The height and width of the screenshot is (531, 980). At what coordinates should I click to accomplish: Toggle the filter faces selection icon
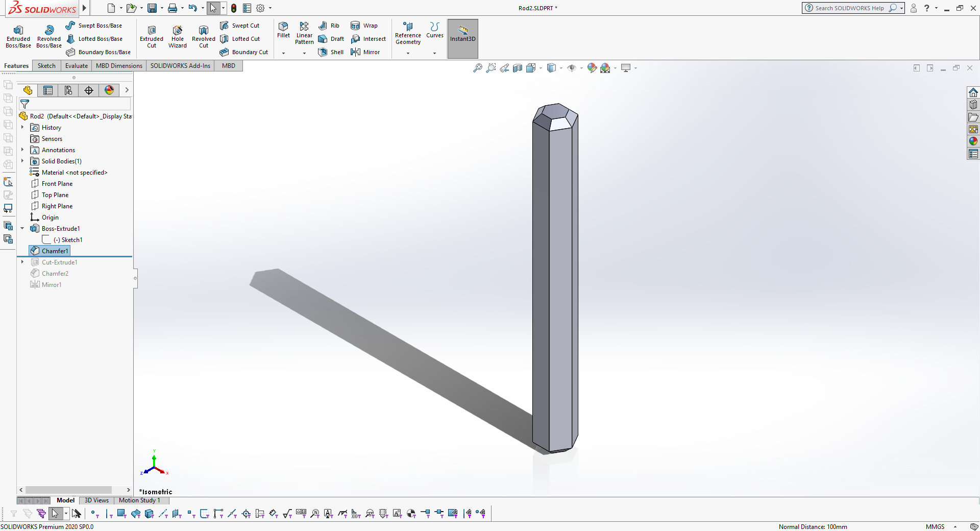[121, 514]
